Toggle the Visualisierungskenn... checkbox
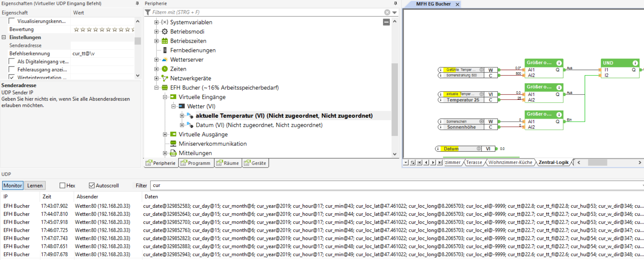This screenshot has height=260, width=644. [x=12, y=21]
